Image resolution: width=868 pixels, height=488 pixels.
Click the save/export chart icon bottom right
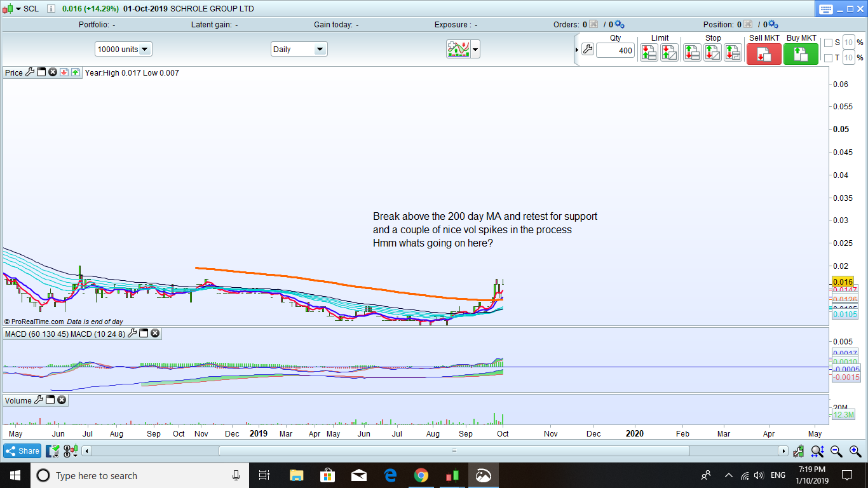coord(798,451)
